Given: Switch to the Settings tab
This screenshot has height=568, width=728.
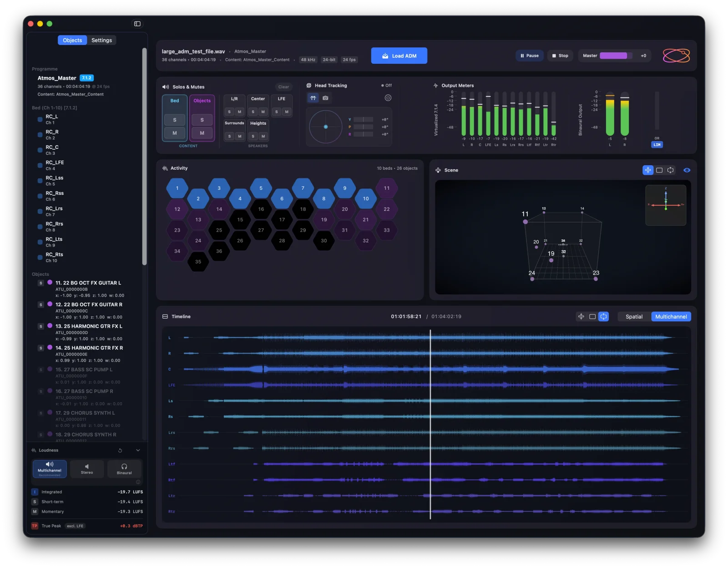Looking at the screenshot, I should [x=101, y=40].
